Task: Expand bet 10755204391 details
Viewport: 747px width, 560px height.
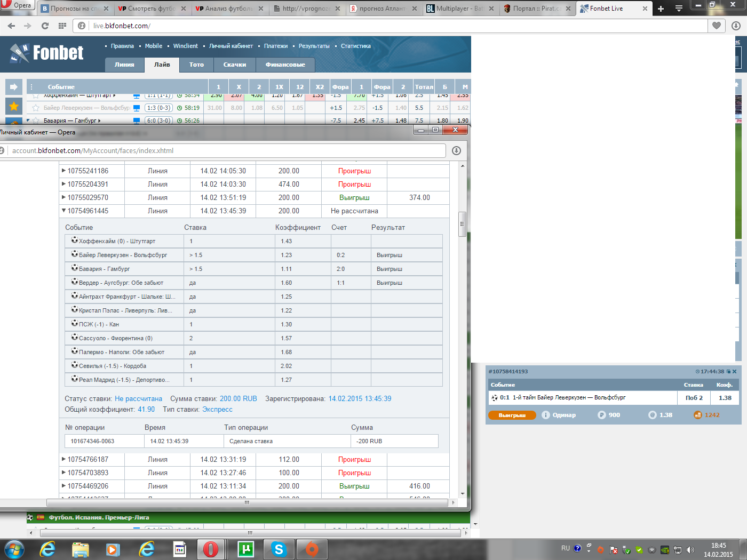Action: coord(63,184)
